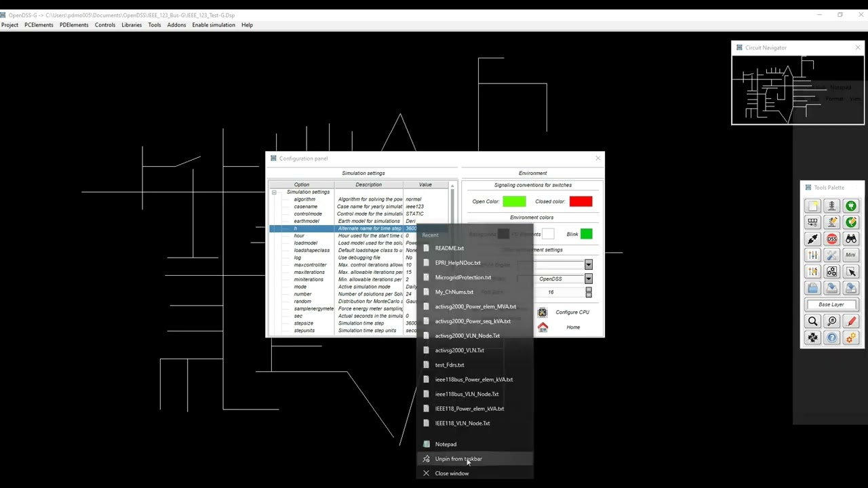
Task: Click the four-arrows fit view icon
Action: point(812,338)
